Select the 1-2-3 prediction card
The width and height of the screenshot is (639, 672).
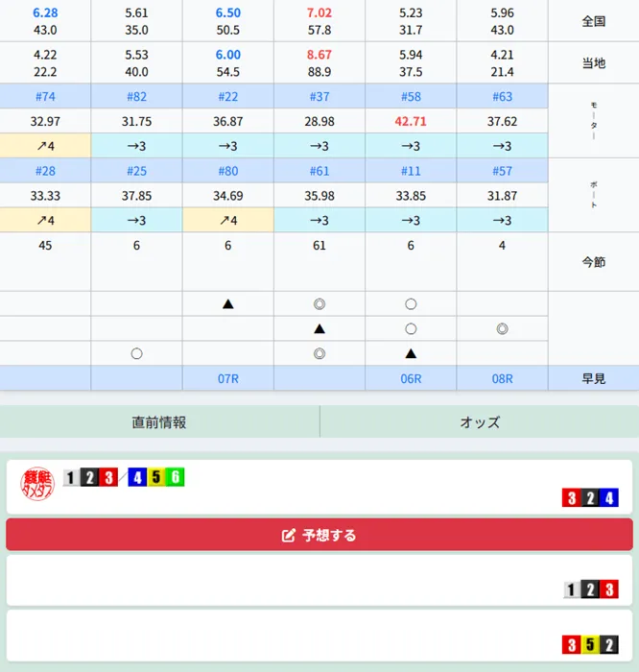pyautogui.click(x=319, y=581)
